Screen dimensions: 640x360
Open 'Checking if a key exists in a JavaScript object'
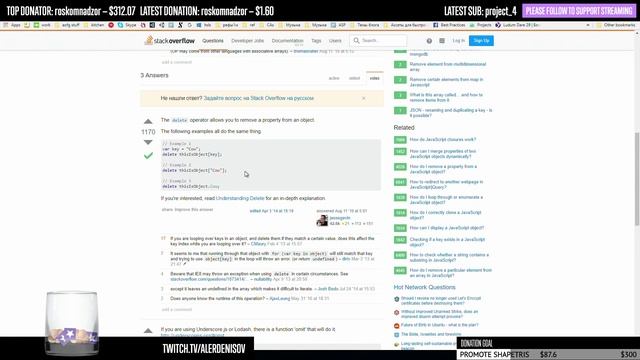[x=447, y=242]
